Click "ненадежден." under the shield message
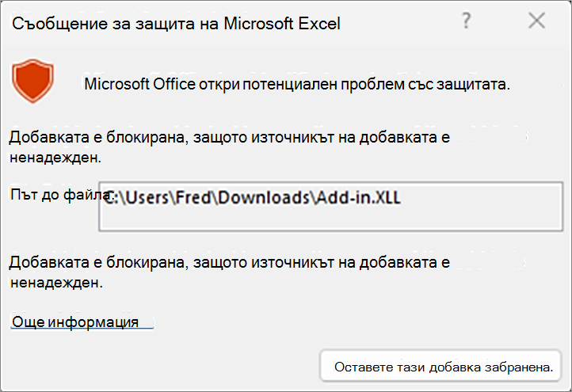572x392 pixels. click(x=55, y=158)
